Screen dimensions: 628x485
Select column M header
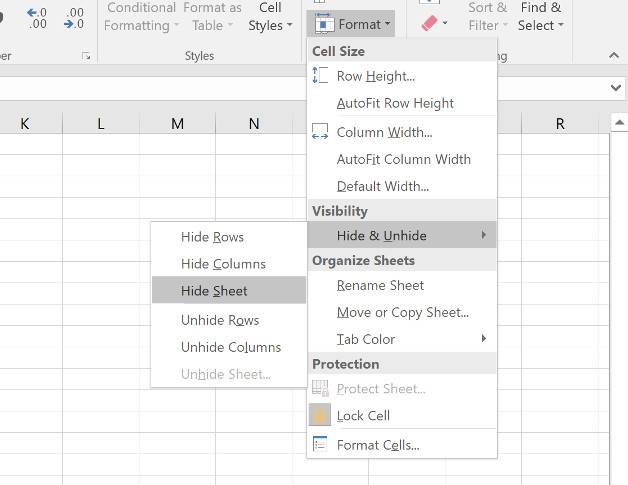177,123
